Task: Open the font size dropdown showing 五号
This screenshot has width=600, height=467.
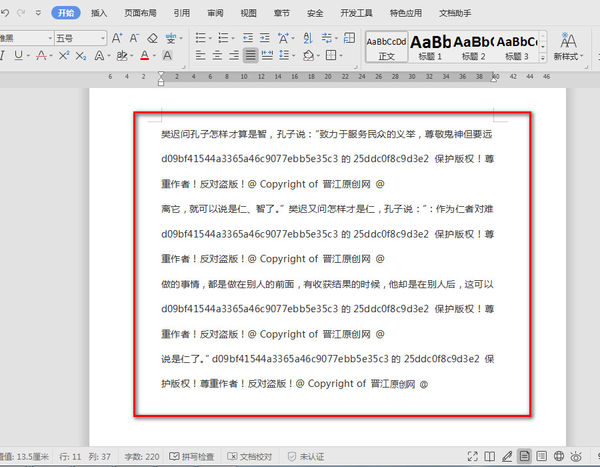Action: (80, 38)
